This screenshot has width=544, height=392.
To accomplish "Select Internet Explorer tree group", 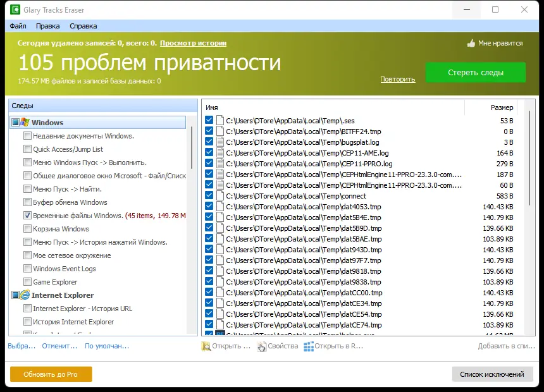I will (x=63, y=295).
